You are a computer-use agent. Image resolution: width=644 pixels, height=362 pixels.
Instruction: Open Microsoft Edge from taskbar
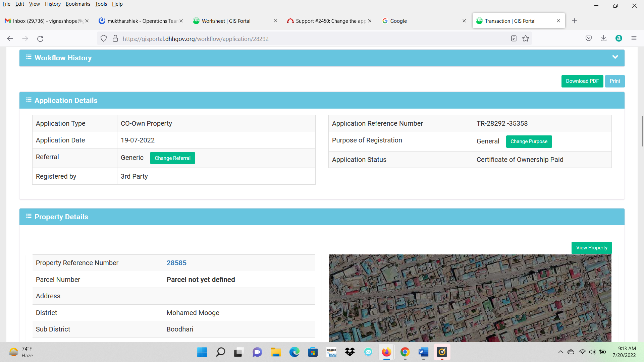(294, 352)
